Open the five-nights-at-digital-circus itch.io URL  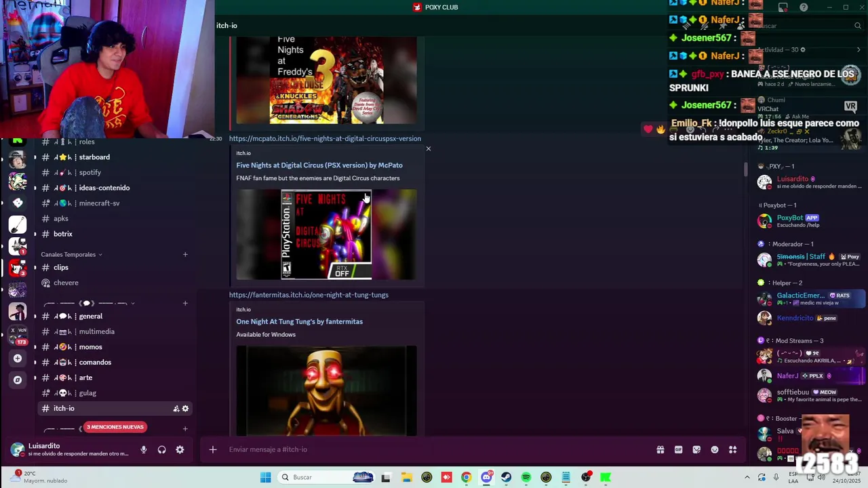[325, 138]
